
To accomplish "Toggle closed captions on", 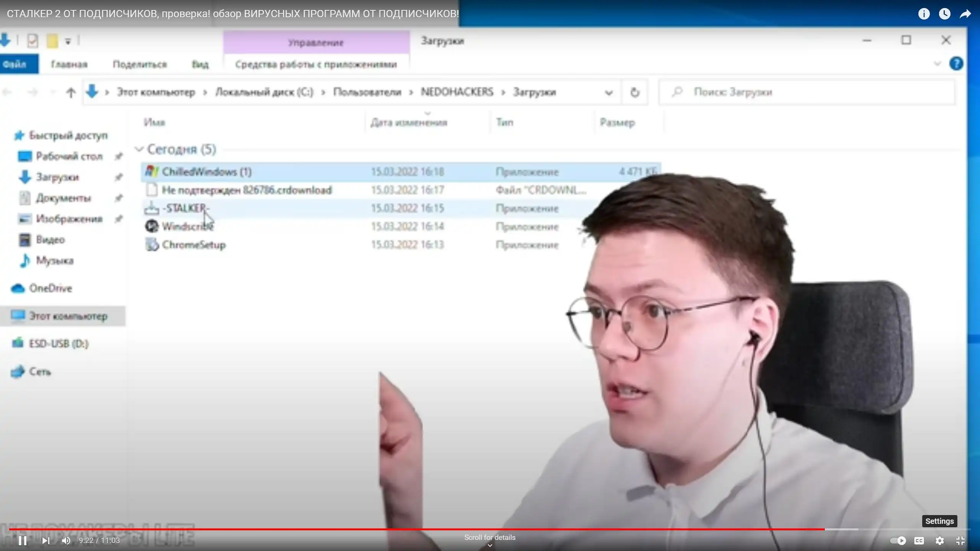I will tap(919, 540).
